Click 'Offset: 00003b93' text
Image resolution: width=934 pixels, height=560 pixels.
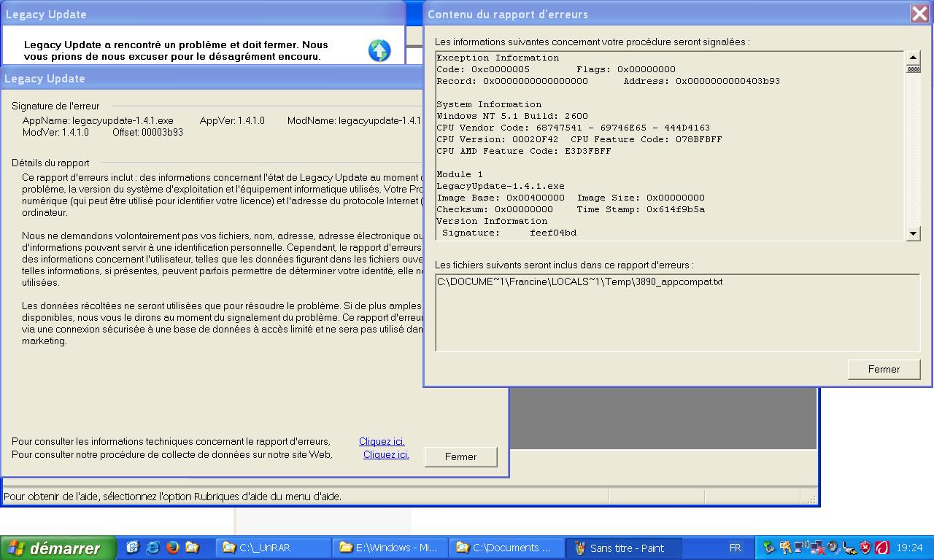(x=147, y=132)
